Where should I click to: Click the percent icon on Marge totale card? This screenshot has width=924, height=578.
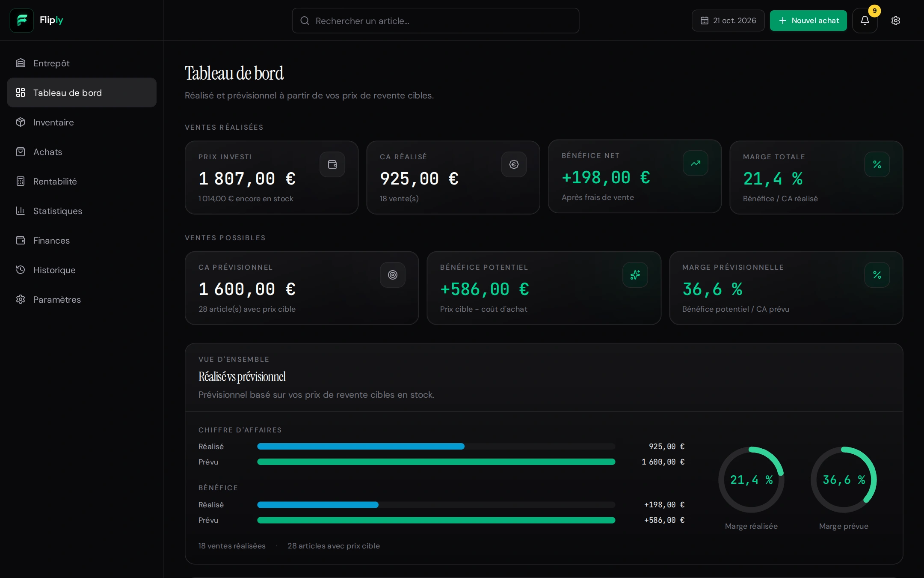point(877,164)
